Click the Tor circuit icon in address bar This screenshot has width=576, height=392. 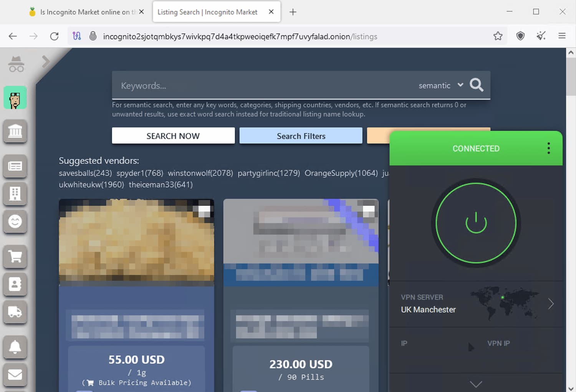(x=77, y=36)
